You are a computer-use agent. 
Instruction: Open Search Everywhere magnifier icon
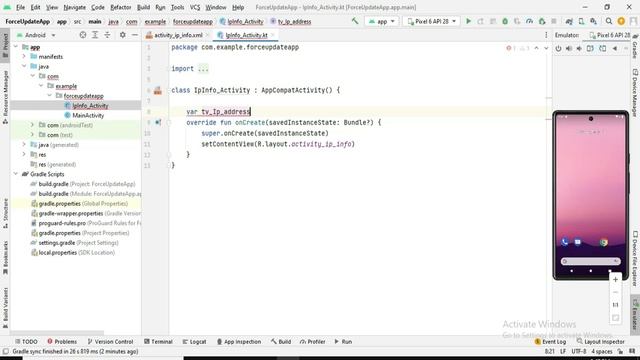tap(609, 21)
